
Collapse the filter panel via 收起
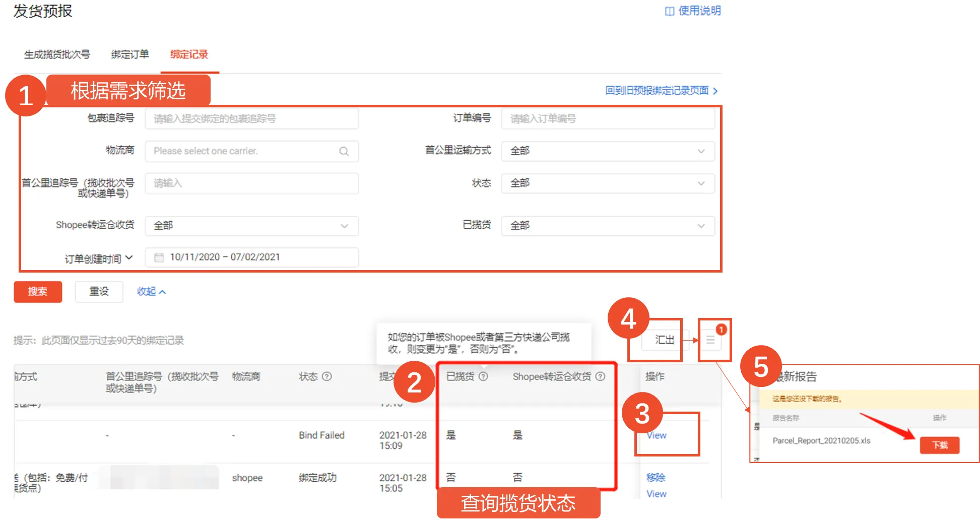tap(150, 291)
